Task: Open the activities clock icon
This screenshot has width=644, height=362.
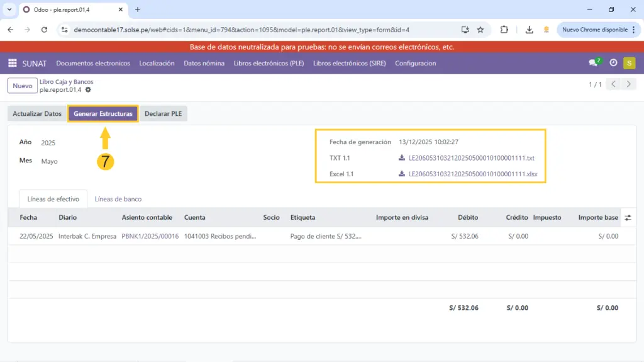Action: click(613, 63)
